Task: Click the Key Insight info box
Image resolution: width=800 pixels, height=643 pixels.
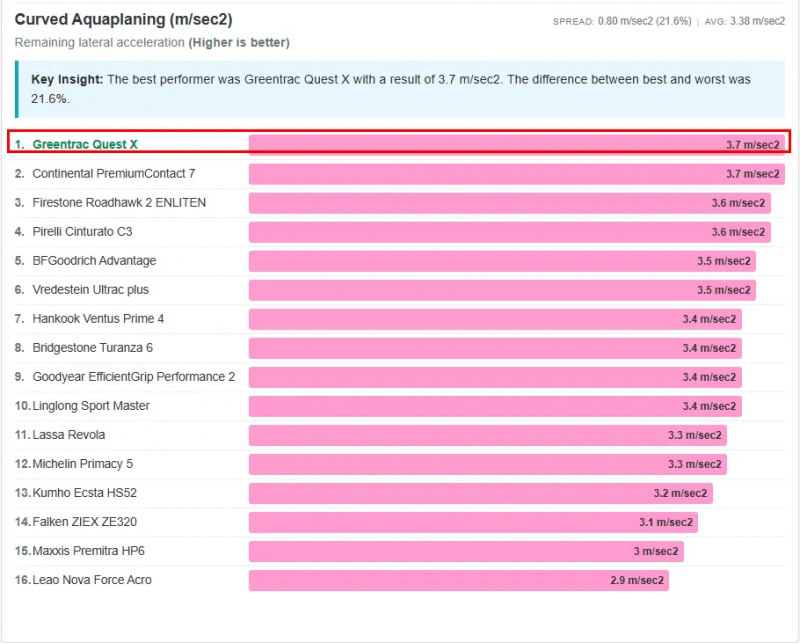Action: click(x=400, y=89)
